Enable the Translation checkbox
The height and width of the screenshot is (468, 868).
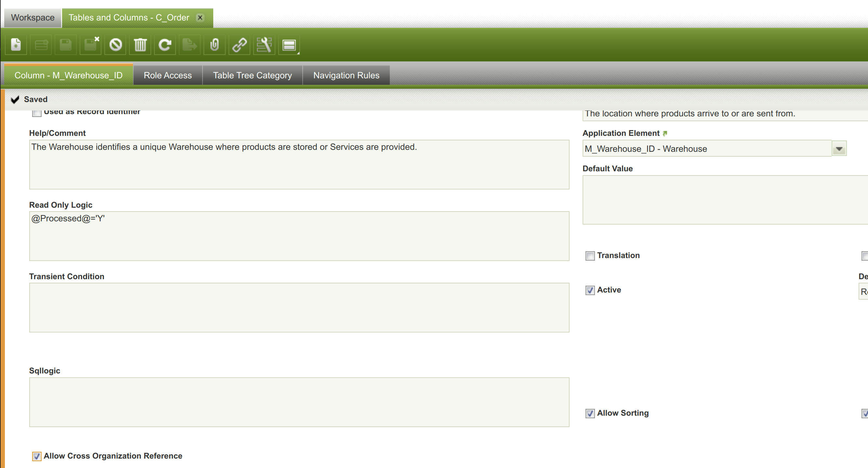(x=590, y=256)
